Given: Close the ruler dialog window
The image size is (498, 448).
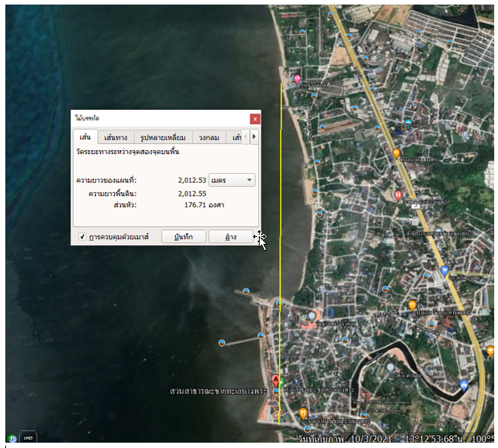Looking at the screenshot, I should coord(255,118).
